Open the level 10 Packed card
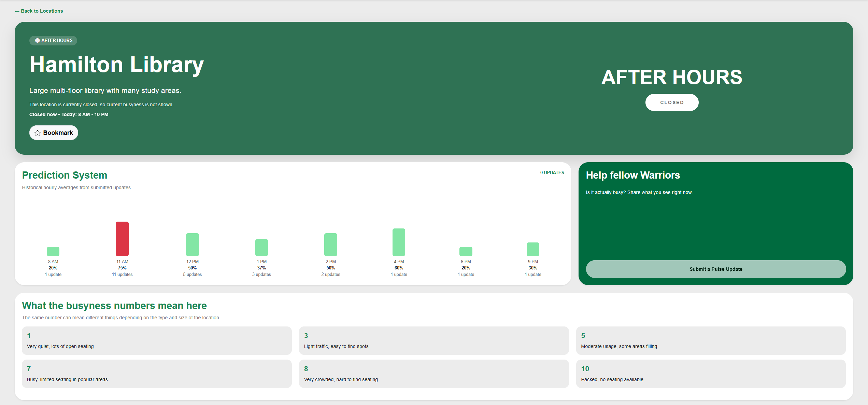Viewport: 868px width, 405px height. click(x=711, y=374)
